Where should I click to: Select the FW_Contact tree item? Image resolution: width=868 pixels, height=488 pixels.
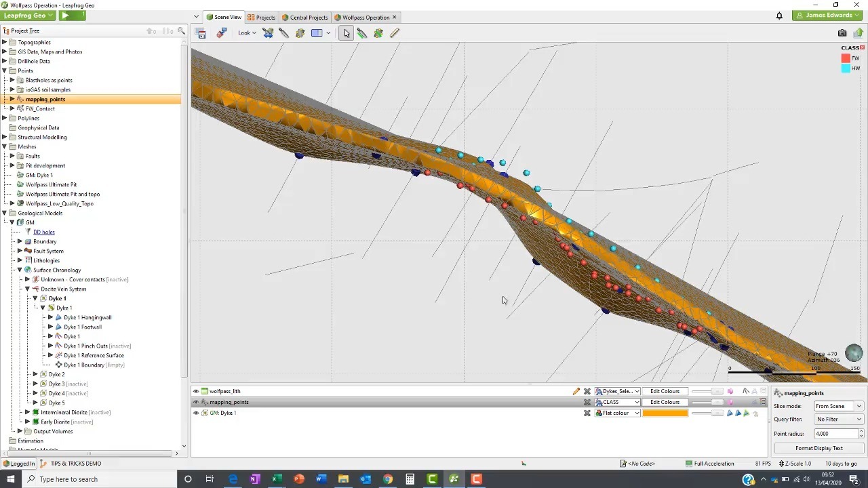click(40, 108)
